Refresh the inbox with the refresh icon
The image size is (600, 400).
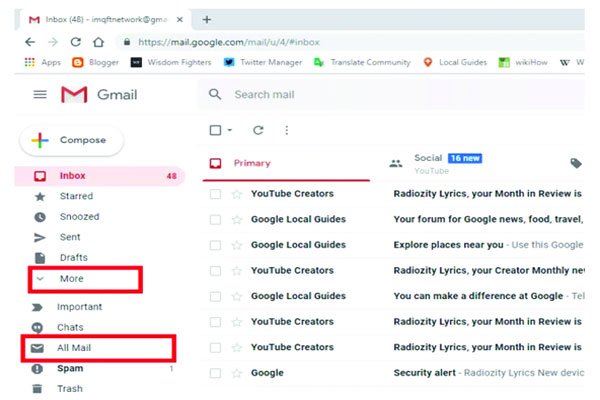click(x=258, y=130)
